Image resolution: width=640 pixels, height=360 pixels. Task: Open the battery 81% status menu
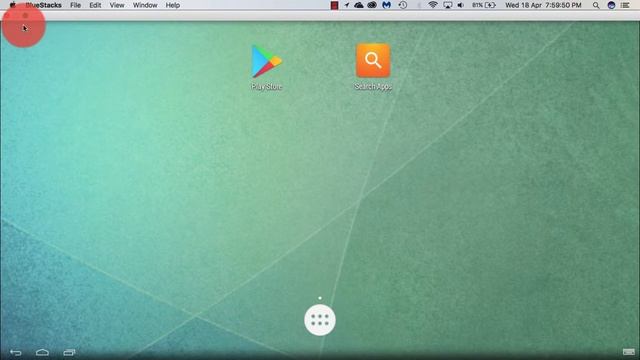pos(484,5)
